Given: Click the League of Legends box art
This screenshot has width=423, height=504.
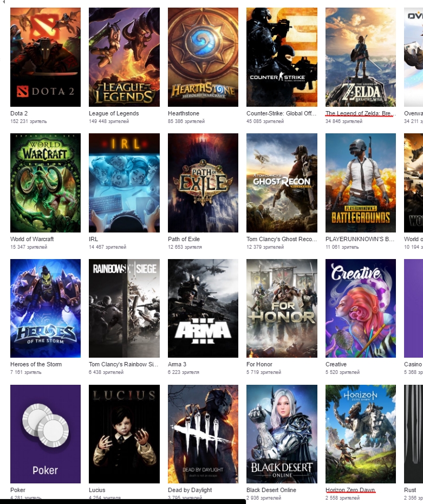Looking at the screenshot, I should (124, 57).
